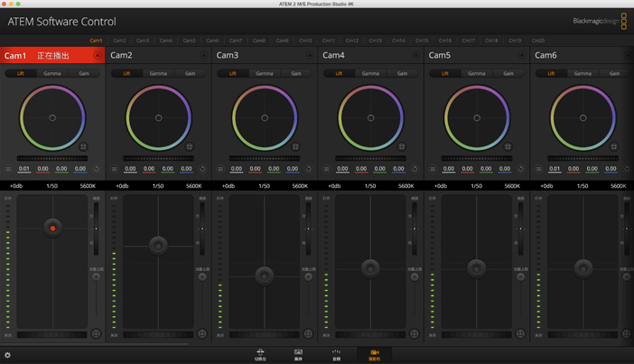The width and height of the screenshot is (634, 364).
Task: Open the Audio page at the bottom
Action: pyautogui.click(x=336, y=355)
